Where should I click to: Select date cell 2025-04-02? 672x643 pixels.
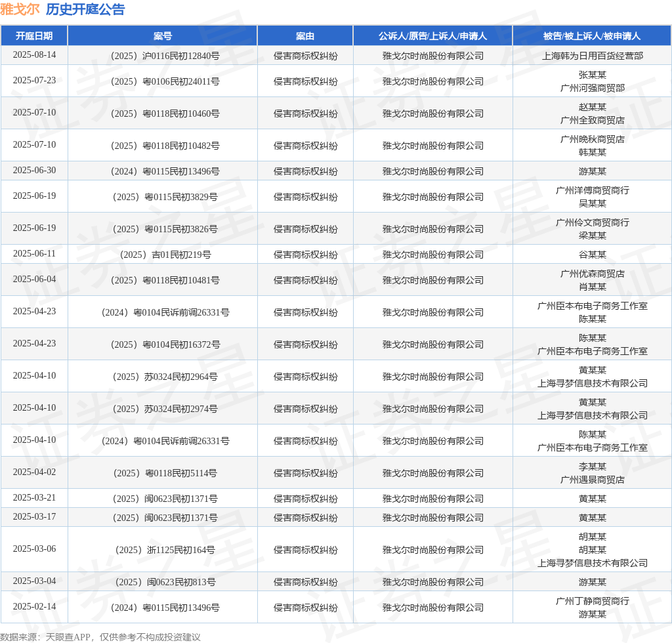(x=34, y=472)
